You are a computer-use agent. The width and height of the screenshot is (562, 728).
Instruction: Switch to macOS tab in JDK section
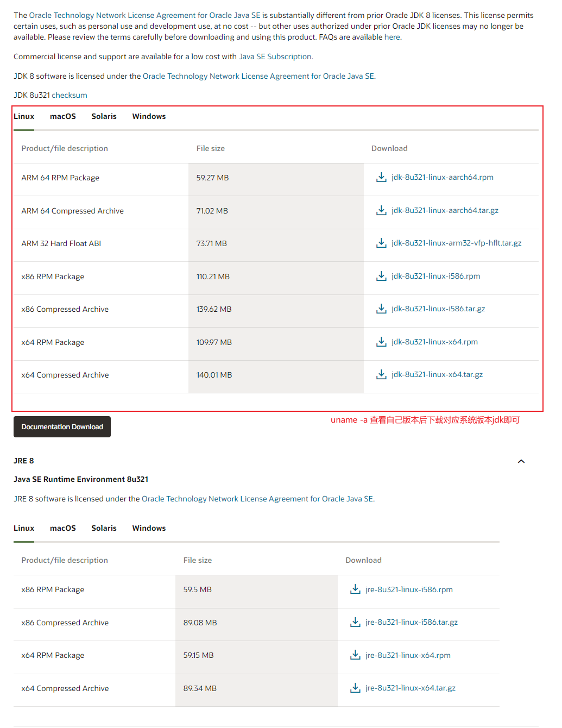point(63,116)
